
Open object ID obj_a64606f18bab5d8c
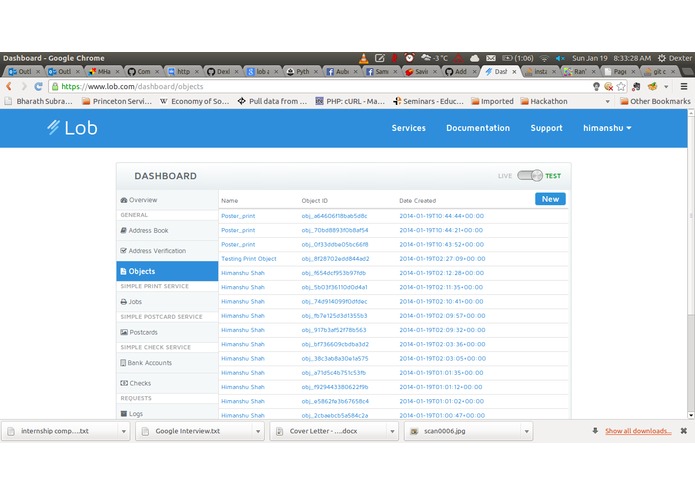pos(334,216)
